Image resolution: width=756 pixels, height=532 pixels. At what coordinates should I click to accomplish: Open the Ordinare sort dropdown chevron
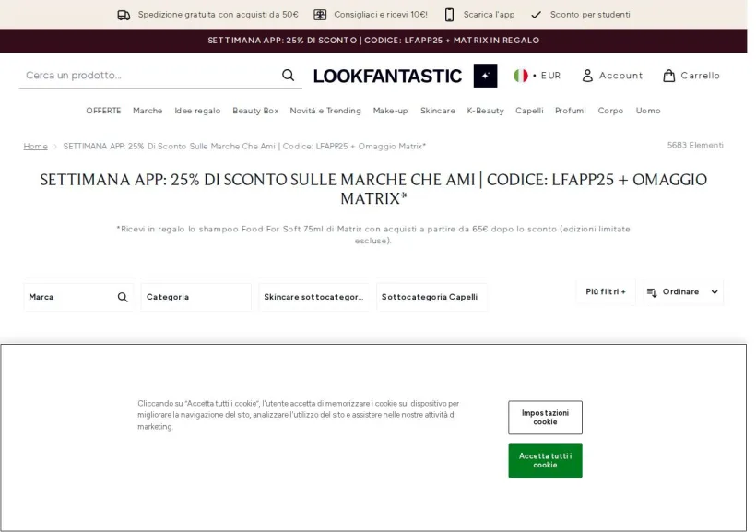coord(715,291)
